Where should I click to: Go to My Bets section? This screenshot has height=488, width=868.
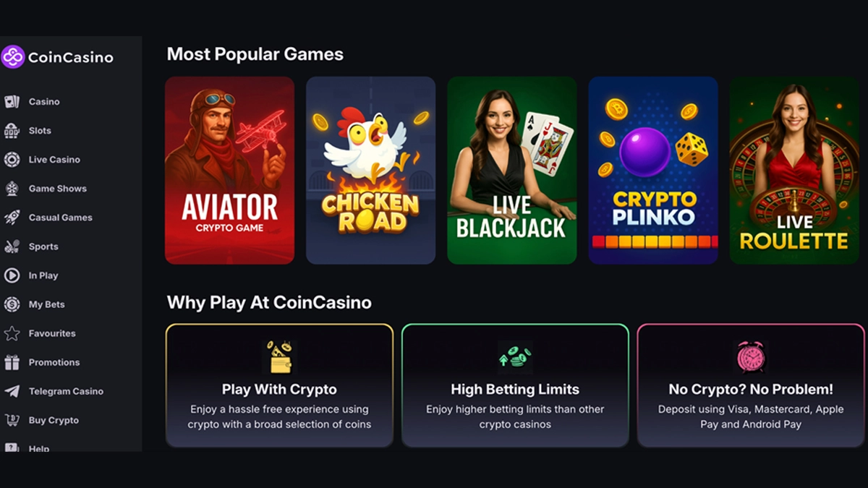click(x=46, y=304)
